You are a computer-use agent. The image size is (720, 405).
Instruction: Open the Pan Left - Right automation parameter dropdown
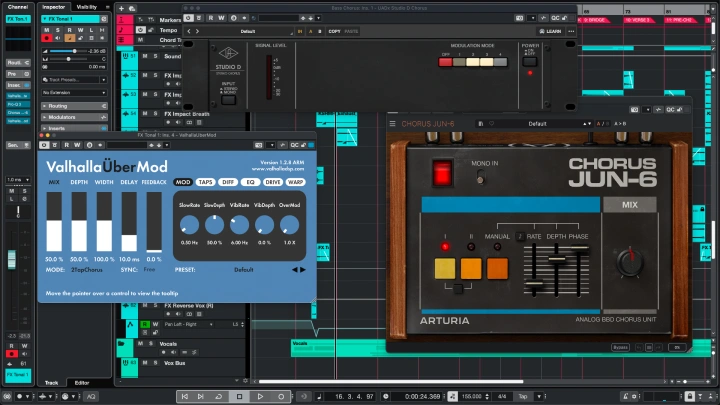[x=189, y=324]
